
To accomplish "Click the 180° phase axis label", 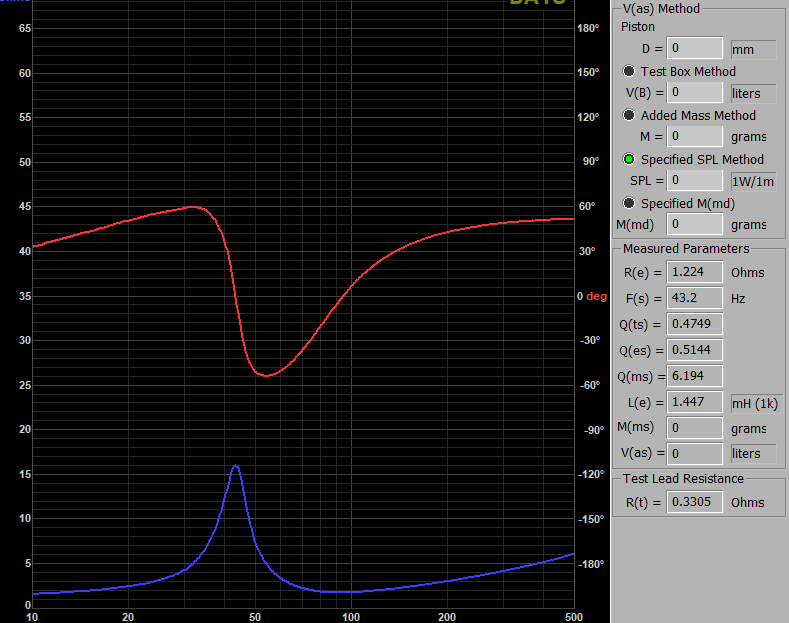I will [588, 28].
